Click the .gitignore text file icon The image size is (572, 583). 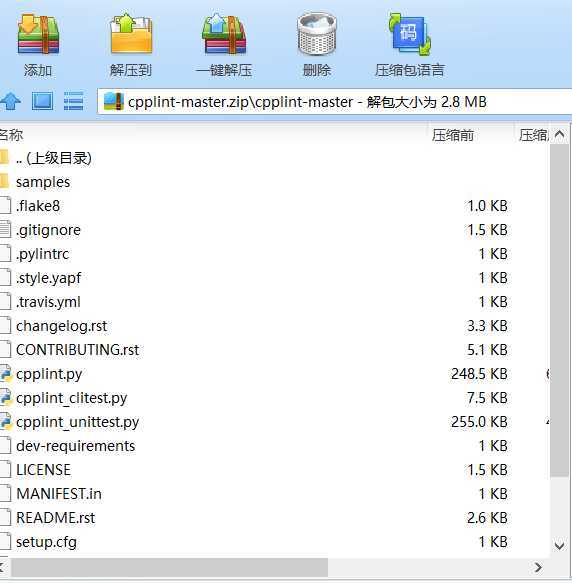point(5,230)
